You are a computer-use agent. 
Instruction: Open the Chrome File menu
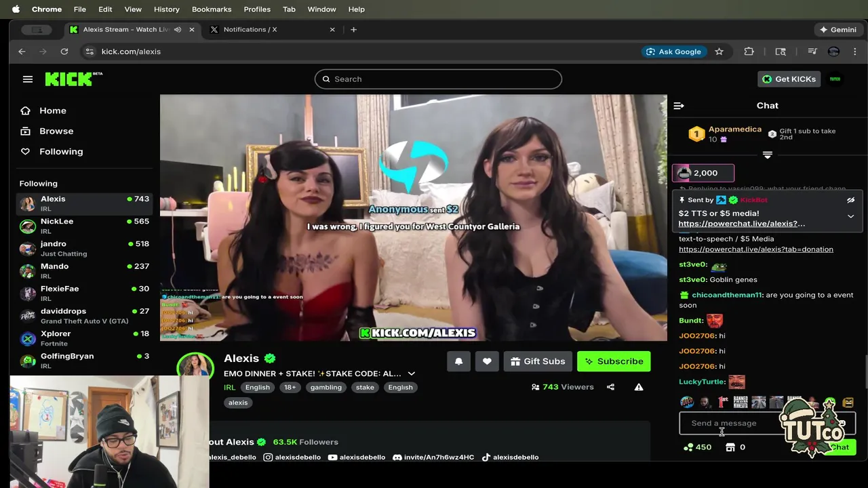click(x=79, y=9)
